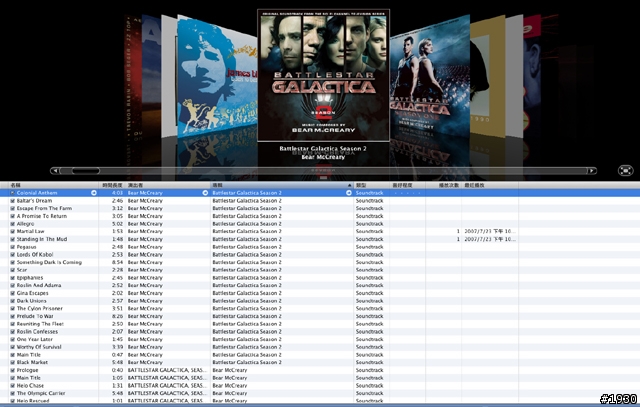This screenshot has height=407, width=640.
Task: Select the Battlestar Galactica Season 2 cover
Action: [323, 75]
